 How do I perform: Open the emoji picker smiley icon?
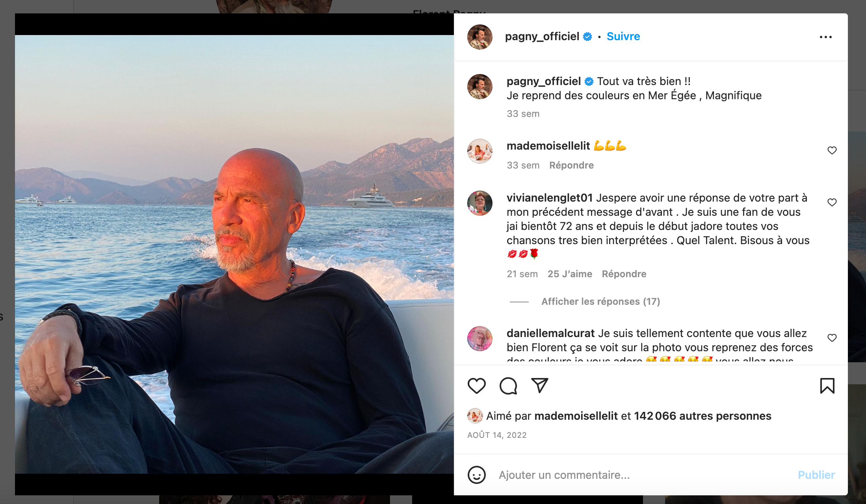[476, 475]
